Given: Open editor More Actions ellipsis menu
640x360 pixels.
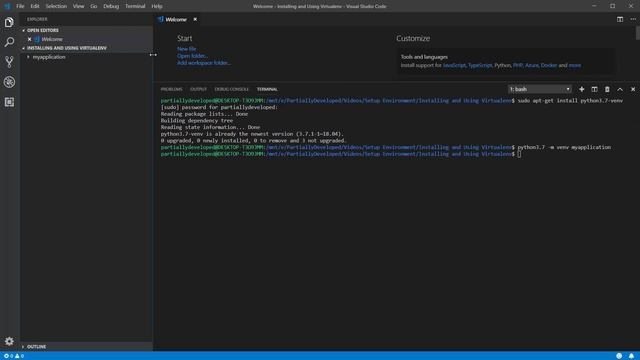Looking at the screenshot, I should tap(633, 19).
